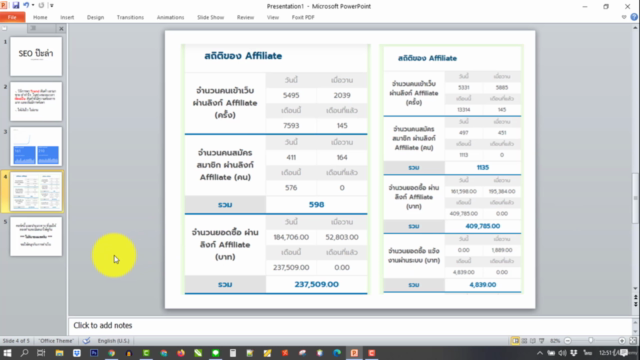Fit slide to current window icon

point(633,341)
